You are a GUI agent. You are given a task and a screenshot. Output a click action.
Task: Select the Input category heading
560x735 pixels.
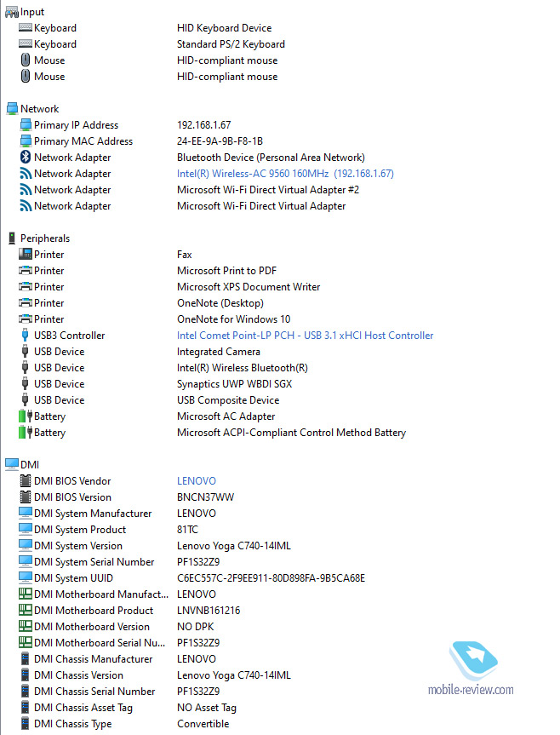click(31, 12)
